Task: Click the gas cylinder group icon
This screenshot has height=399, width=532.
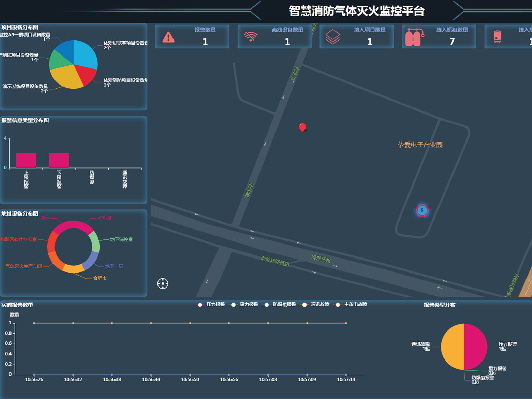Action: (x=415, y=37)
